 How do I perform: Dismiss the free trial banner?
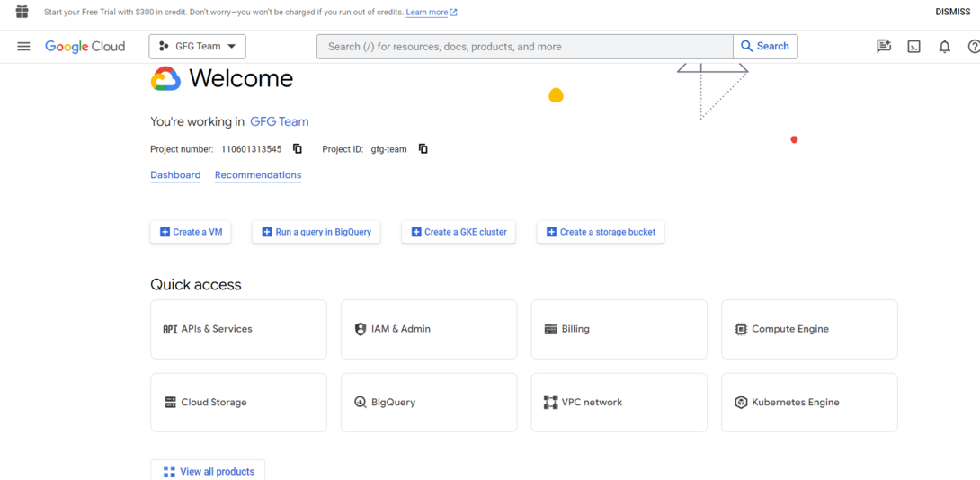click(x=952, y=12)
